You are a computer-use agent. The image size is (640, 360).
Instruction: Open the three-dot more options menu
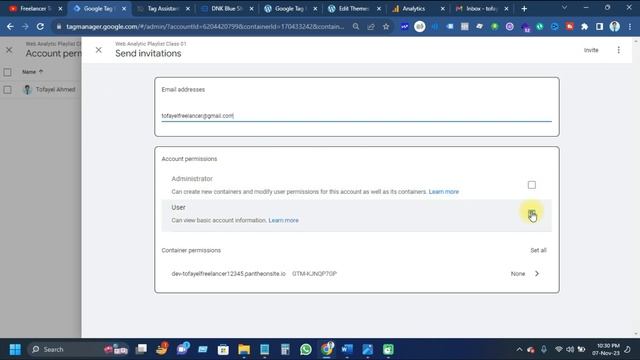point(618,50)
